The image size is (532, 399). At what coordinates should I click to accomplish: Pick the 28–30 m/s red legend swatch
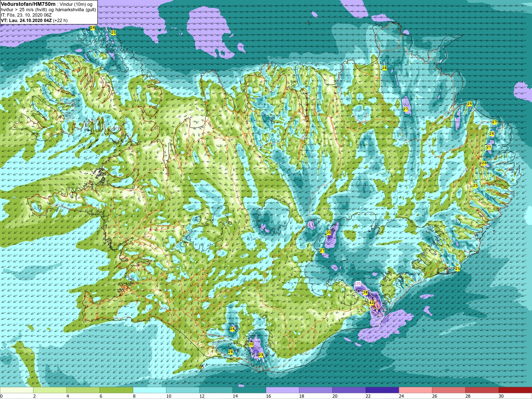pyautogui.click(x=482, y=390)
